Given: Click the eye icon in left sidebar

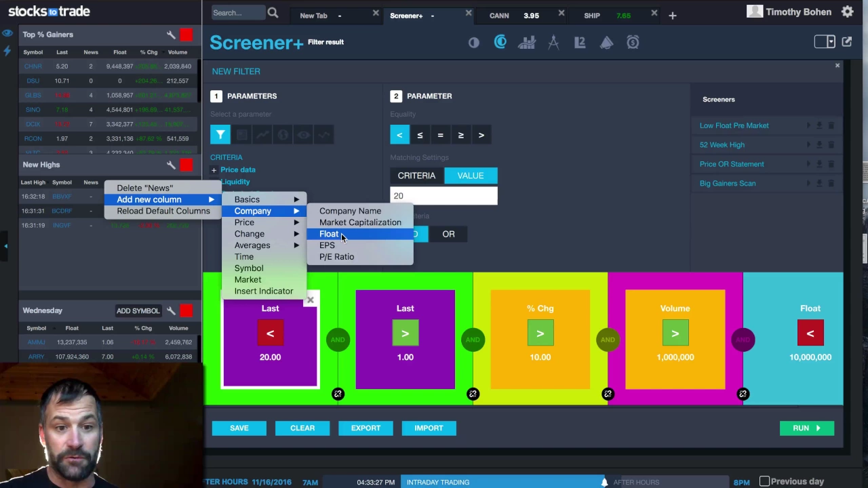Looking at the screenshot, I should click(7, 33).
